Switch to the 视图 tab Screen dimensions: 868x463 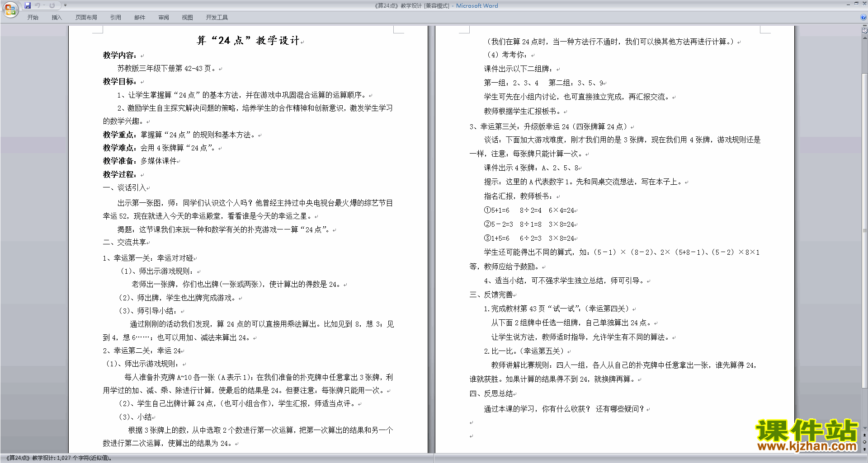point(188,18)
